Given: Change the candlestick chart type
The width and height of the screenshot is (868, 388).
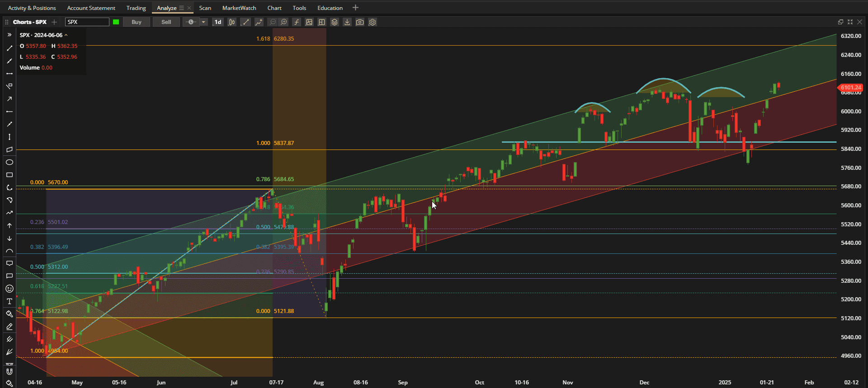Looking at the screenshot, I should (232, 22).
